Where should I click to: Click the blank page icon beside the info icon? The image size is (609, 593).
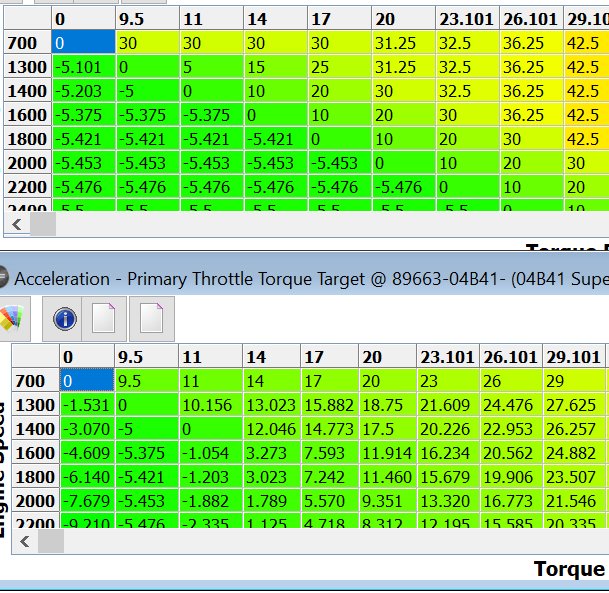coord(104,319)
